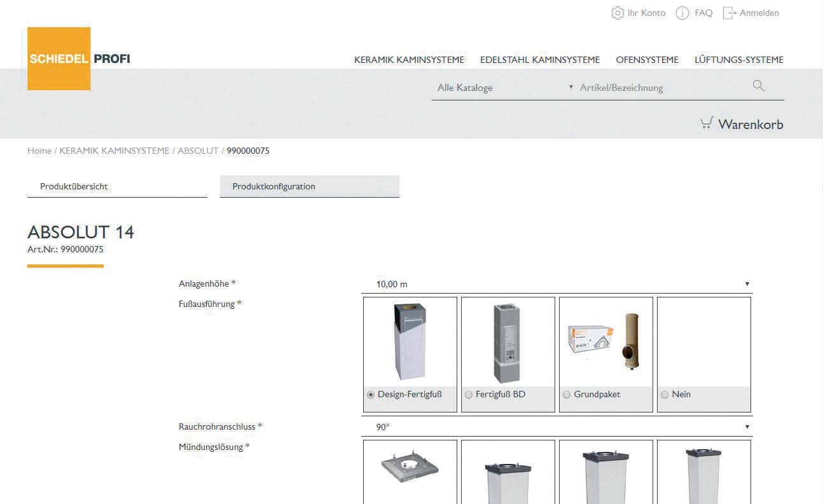Open the FAQ link

click(x=703, y=13)
